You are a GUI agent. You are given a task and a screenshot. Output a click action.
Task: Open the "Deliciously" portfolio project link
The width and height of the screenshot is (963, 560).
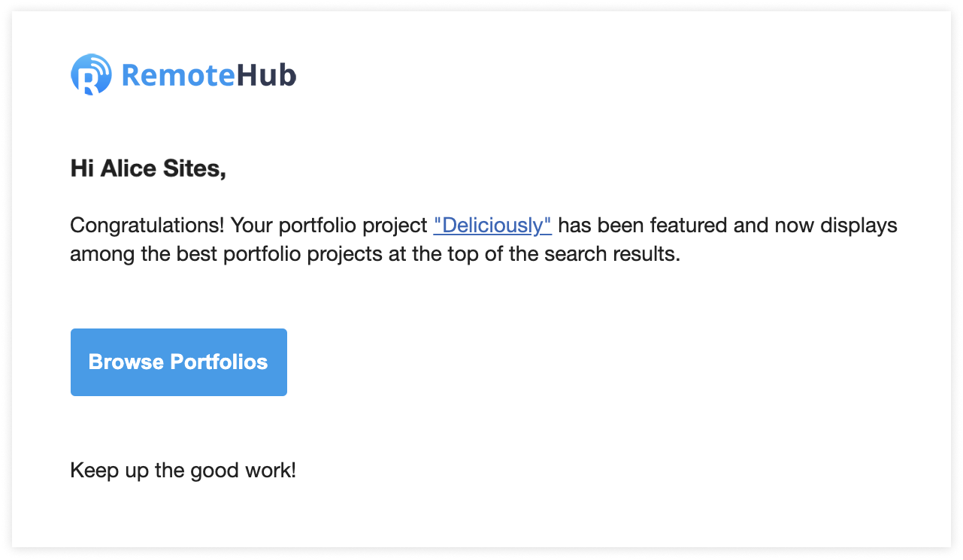click(x=492, y=226)
